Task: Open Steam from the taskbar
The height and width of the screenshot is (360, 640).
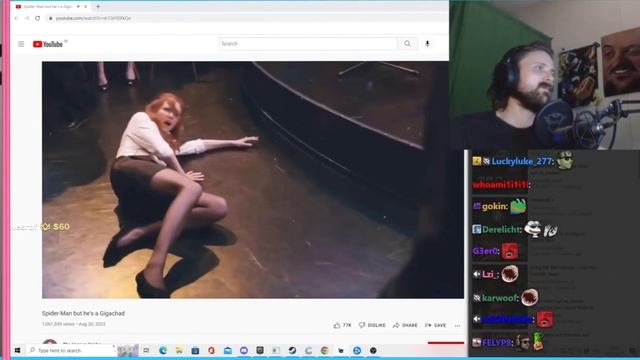Action: [x=292, y=350]
